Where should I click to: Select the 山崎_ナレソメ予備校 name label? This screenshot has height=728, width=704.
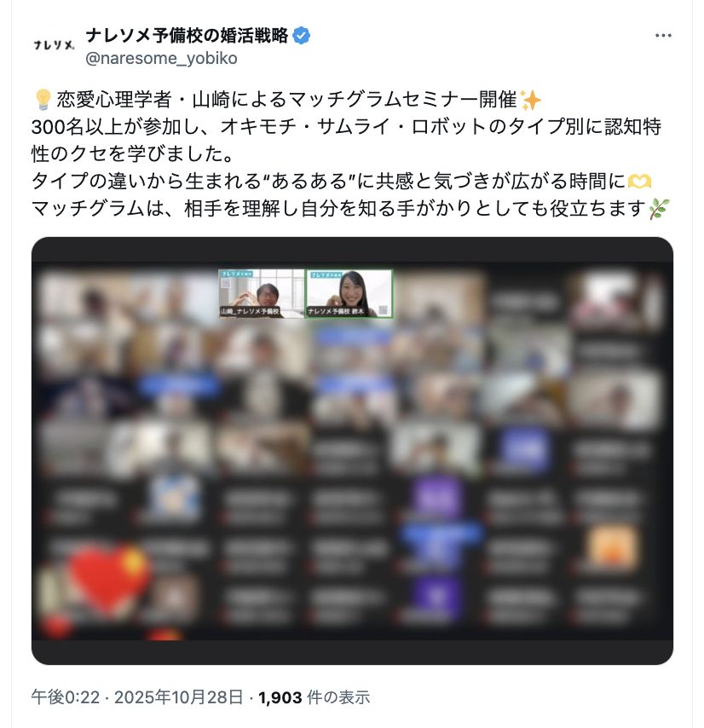(250, 311)
